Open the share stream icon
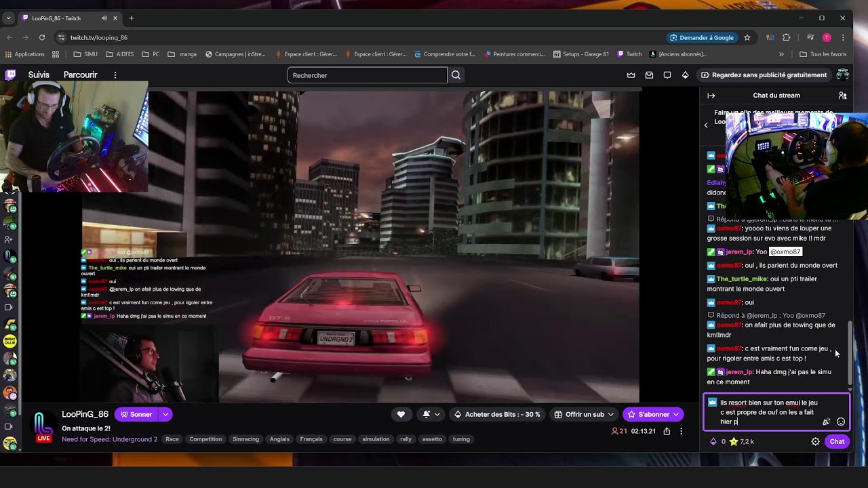The height and width of the screenshot is (488, 868). (x=667, y=431)
